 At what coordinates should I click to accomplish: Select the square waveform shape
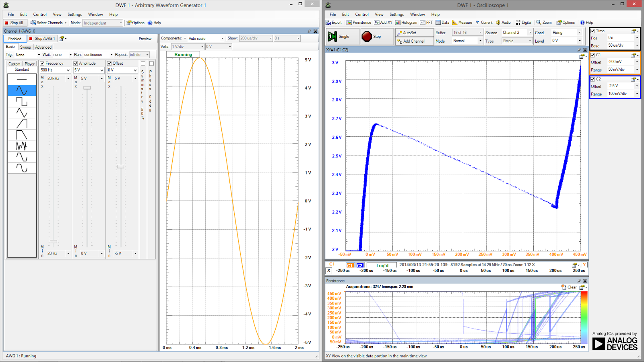22,102
